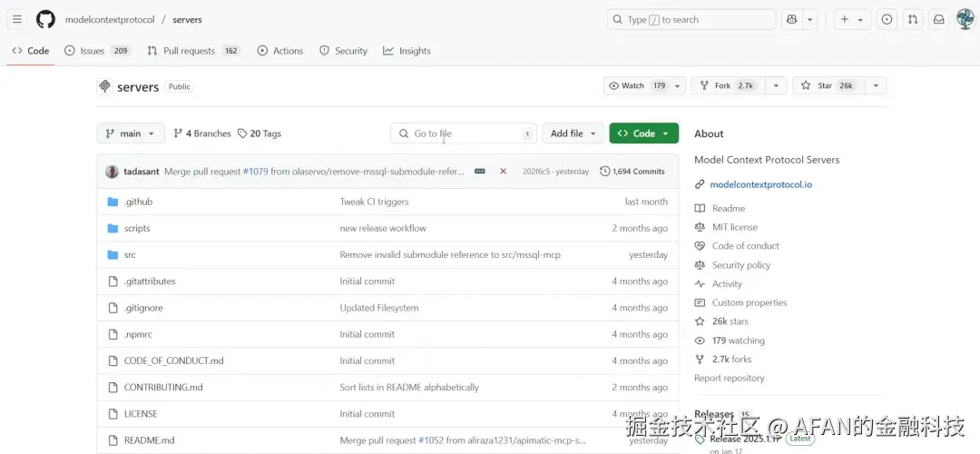The height and width of the screenshot is (454, 980).
Task: Click servers repository name in breadcrumb
Action: pyautogui.click(x=188, y=19)
